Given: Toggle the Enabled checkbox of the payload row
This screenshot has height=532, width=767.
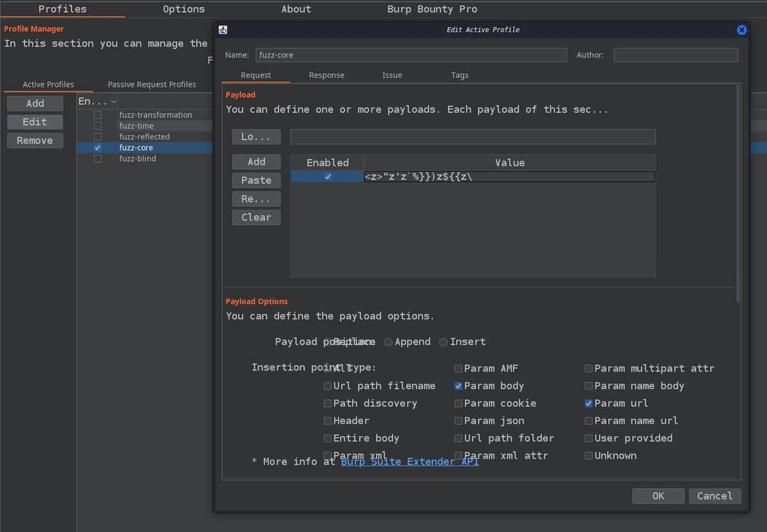Looking at the screenshot, I should (x=327, y=177).
